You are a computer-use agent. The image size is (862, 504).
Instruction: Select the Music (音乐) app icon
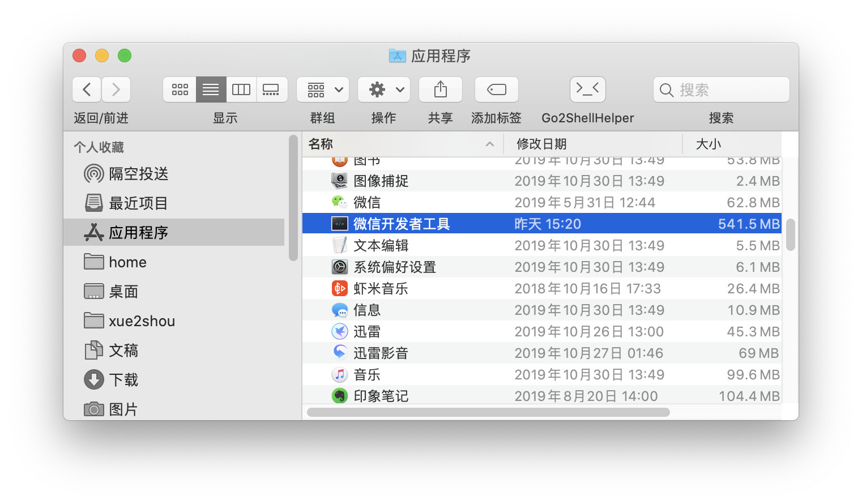(339, 374)
